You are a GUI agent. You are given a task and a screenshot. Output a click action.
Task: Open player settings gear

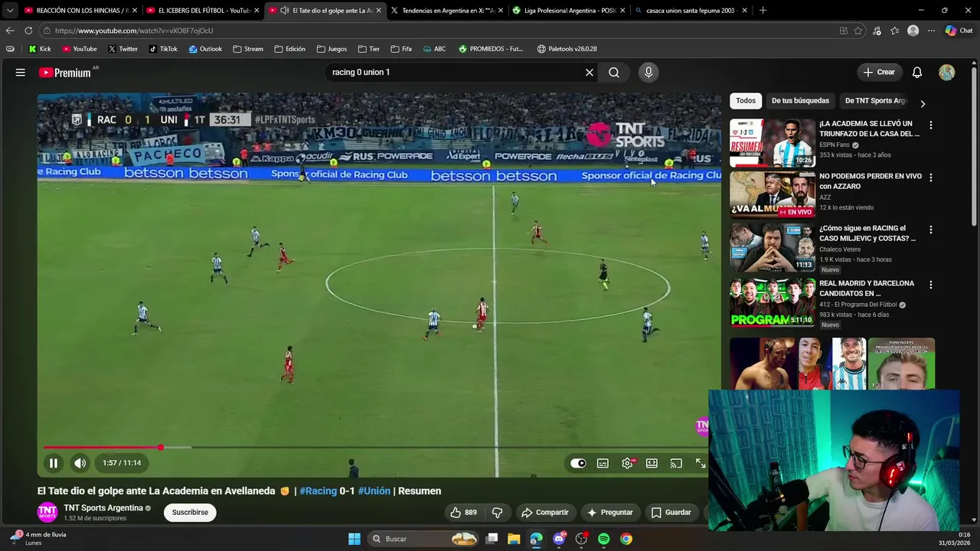click(x=627, y=463)
